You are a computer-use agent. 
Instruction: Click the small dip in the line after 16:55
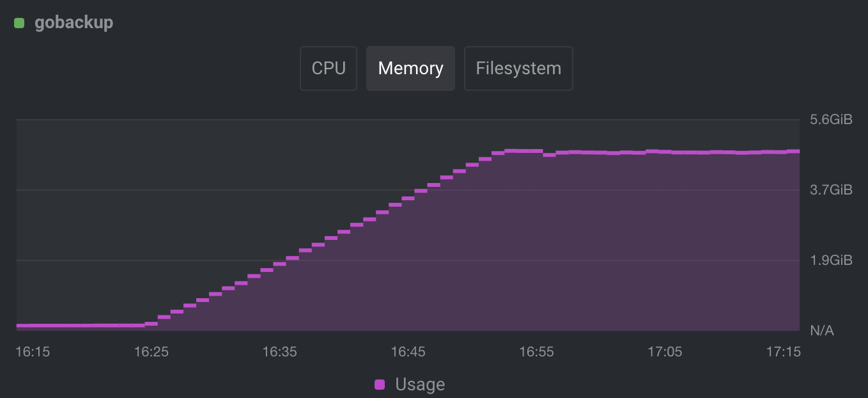[551, 156]
